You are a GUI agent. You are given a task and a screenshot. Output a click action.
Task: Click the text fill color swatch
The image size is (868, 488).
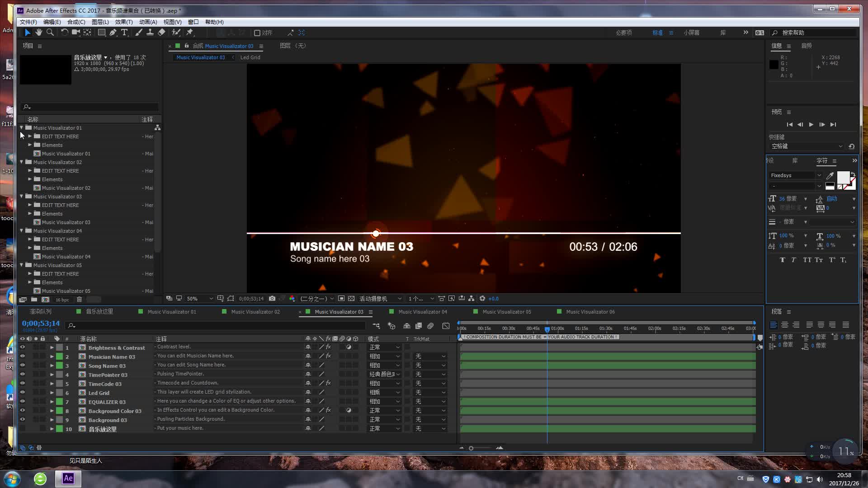point(843,177)
